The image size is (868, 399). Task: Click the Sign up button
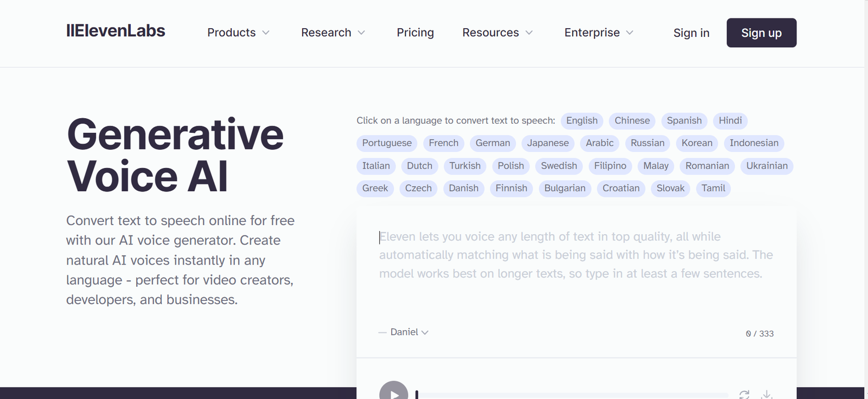coord(762,33)
